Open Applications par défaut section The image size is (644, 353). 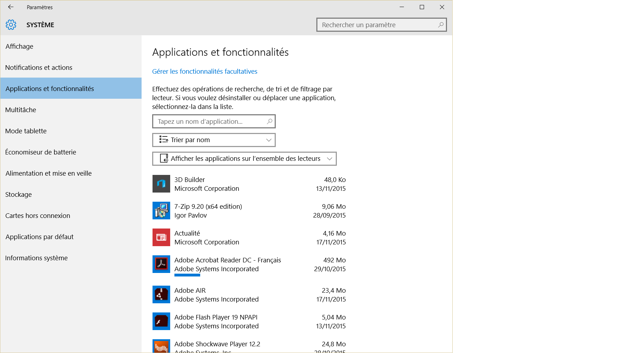[x=71, y=237]
